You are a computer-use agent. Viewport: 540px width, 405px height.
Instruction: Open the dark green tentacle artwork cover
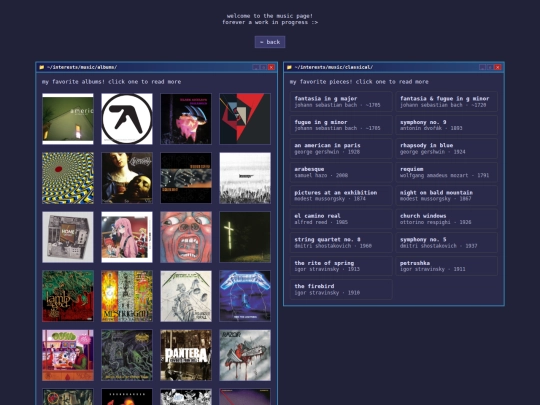127,355
